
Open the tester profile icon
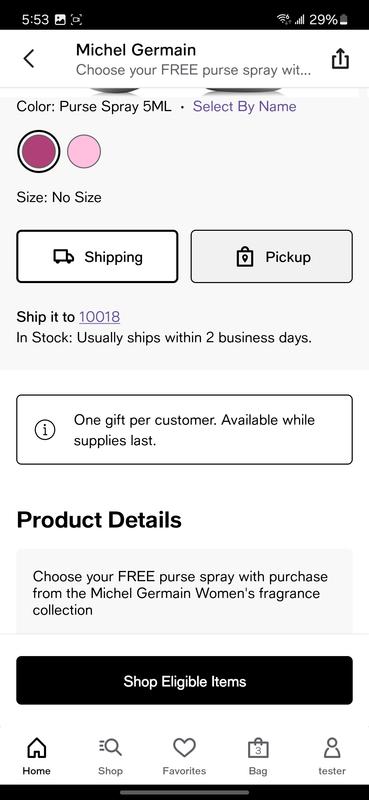pyautogui.click(x=332, y=748)
